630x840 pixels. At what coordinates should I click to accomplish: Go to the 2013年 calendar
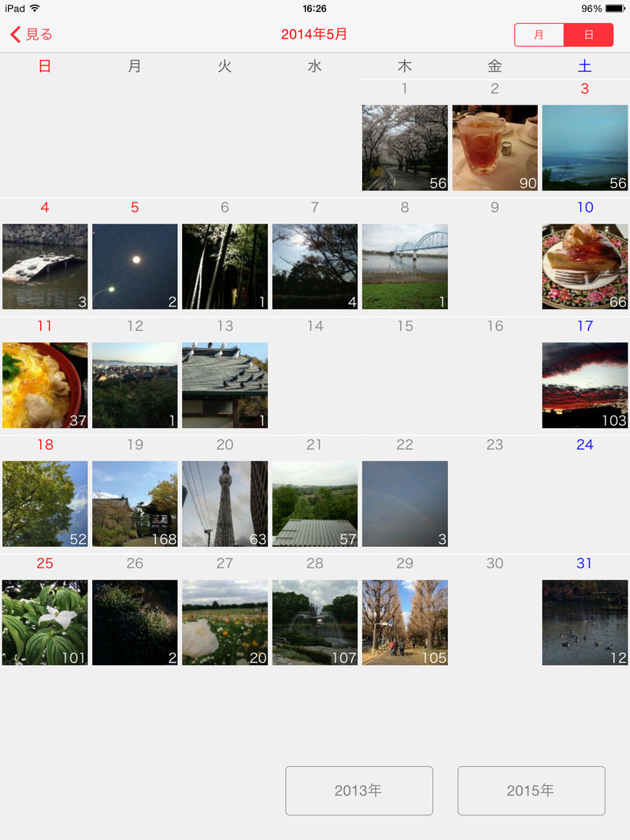[359, 790]
